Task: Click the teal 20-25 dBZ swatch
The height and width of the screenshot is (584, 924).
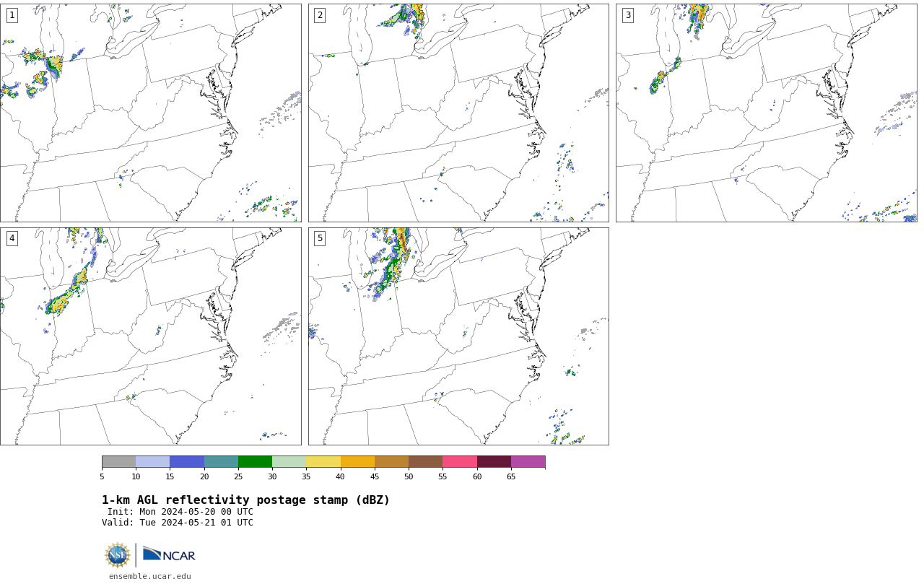Action: 221,462
